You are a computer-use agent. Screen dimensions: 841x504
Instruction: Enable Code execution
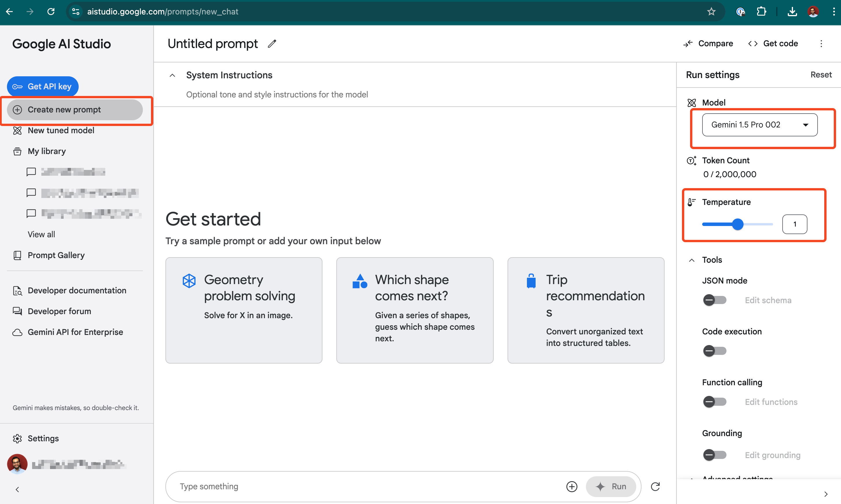pyautogui.click(x=714, y=351)
